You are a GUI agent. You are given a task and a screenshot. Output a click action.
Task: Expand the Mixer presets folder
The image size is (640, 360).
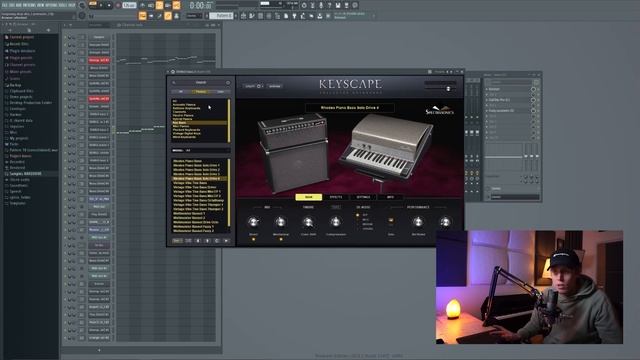coord(20,71)
